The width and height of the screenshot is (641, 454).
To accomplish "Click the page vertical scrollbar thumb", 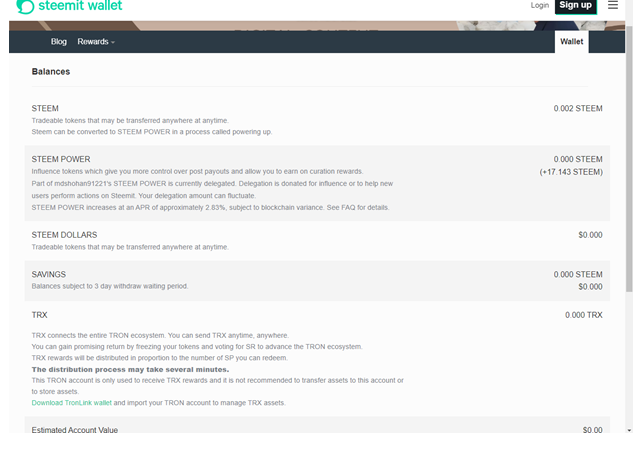I will click(629, 157).
